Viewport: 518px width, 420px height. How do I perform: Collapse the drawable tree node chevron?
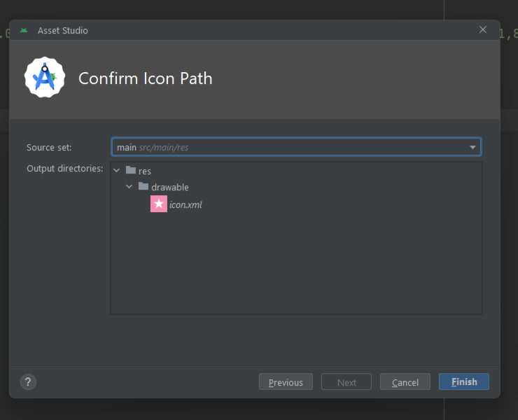(129, 187)
